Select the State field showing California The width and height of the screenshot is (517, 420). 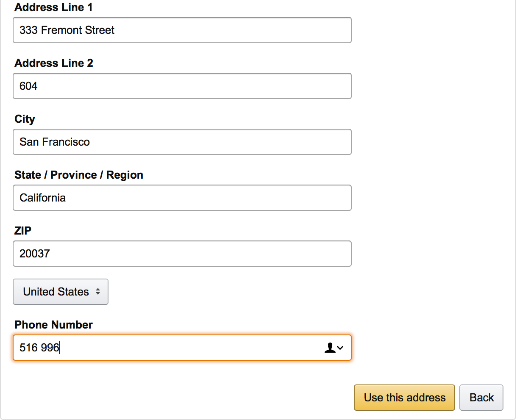182,198
